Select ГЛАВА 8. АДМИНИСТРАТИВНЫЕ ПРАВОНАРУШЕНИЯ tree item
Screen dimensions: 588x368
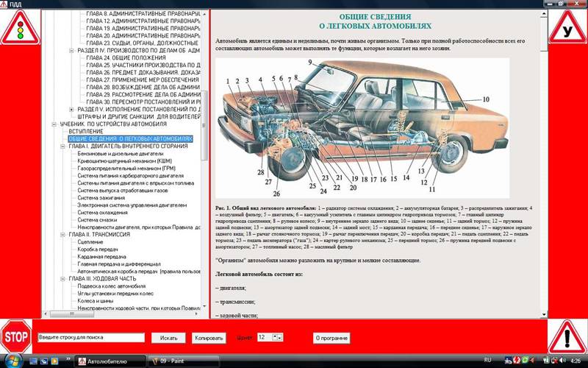pos(143,13)
